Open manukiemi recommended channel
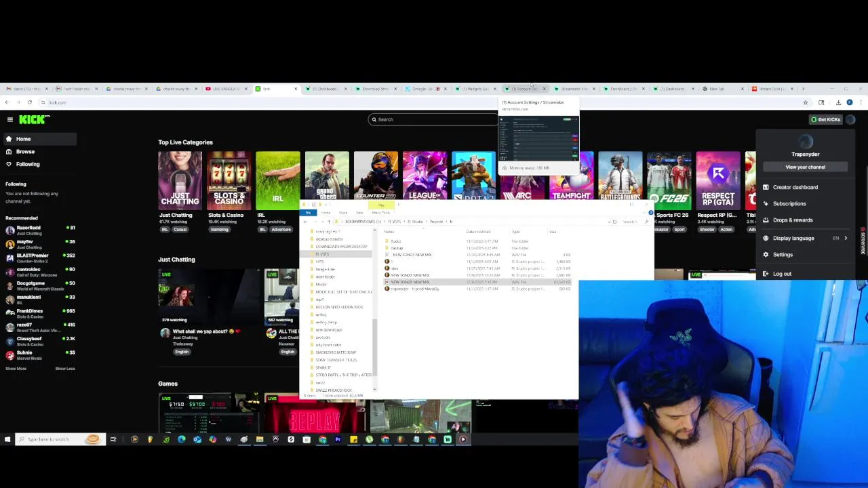868x488 pixels. (x=41, y=300)
